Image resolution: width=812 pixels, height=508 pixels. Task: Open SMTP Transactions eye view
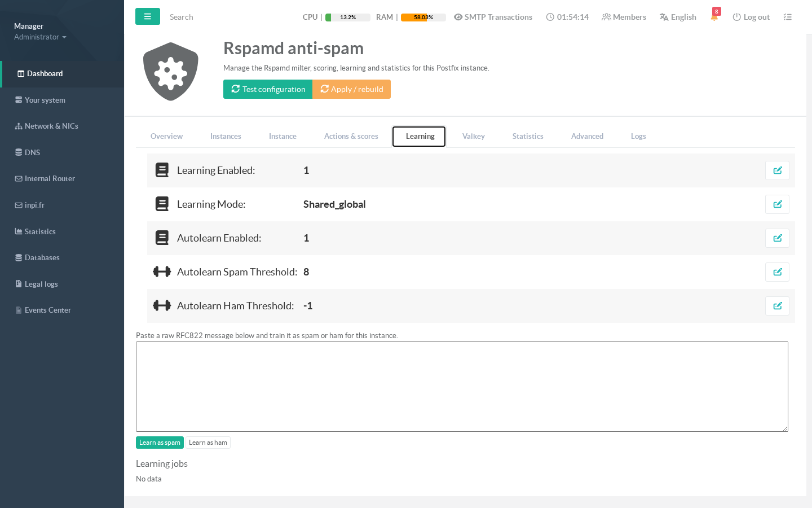[493, 17]
